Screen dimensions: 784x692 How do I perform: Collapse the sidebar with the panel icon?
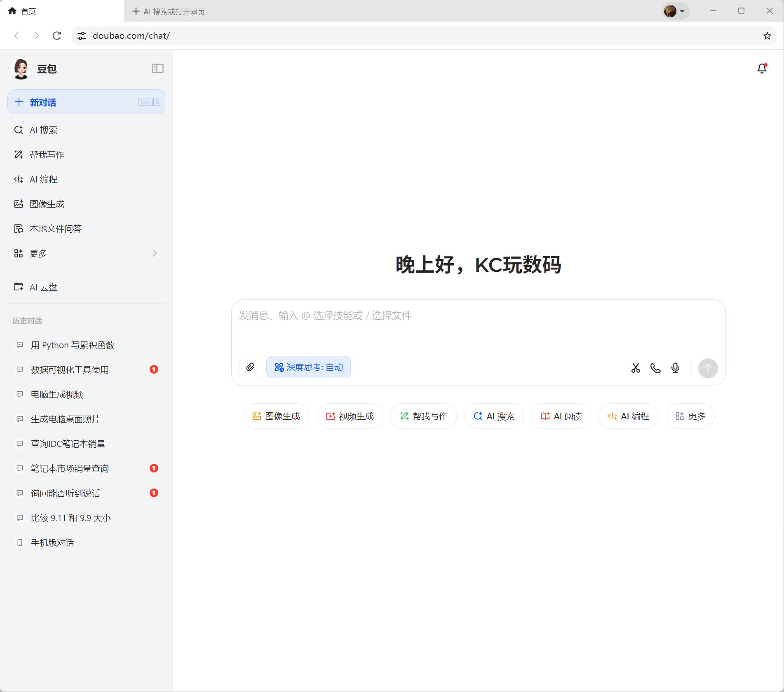point(157,68)
